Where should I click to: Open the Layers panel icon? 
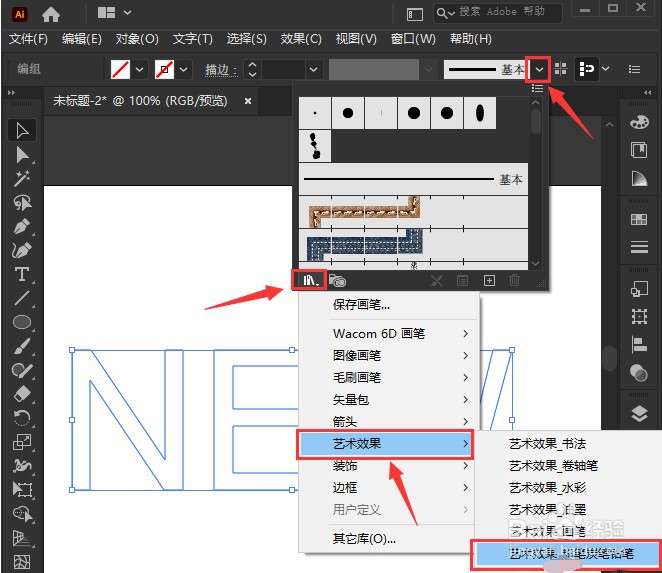639,413
